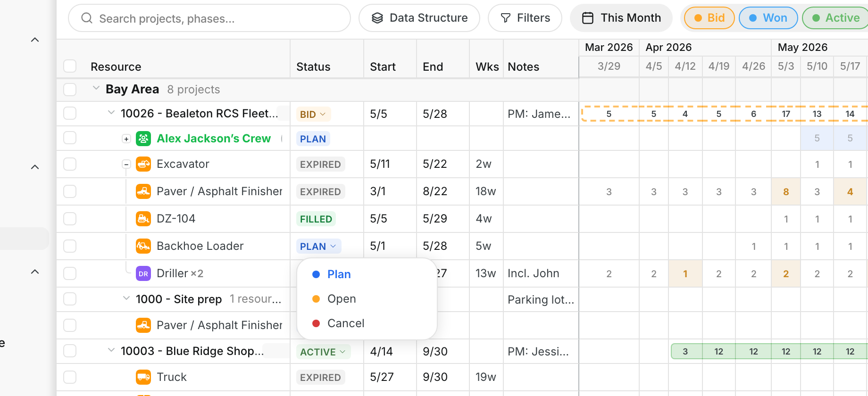Collapse project 10026 Bealeton RCS Fleet
868x396 pixels.
click(111, 113)
